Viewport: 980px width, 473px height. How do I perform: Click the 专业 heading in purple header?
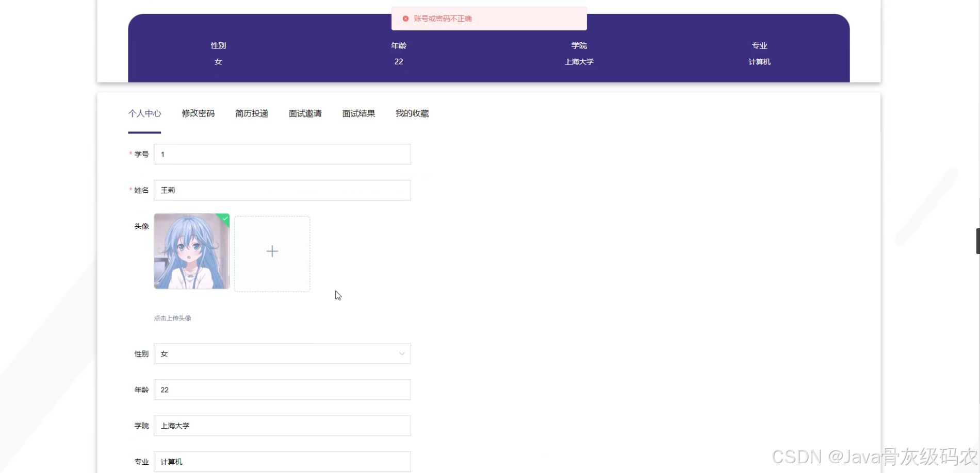759,45
